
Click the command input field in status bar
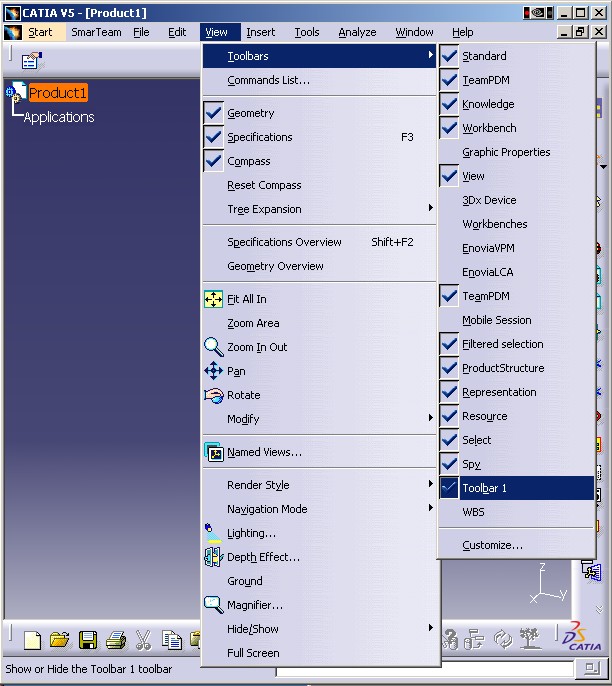point(424,669)
